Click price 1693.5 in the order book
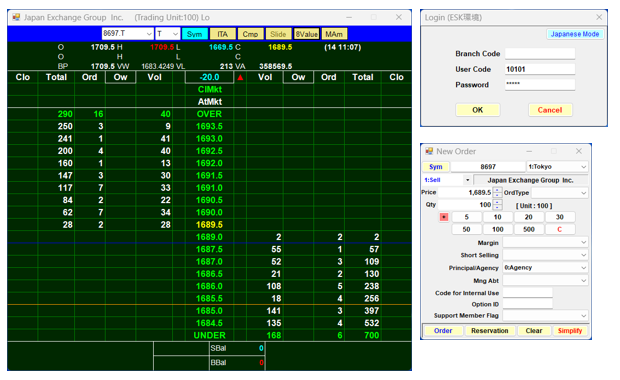620x380 pixels. pyautogui.click(x=210, y=126)
